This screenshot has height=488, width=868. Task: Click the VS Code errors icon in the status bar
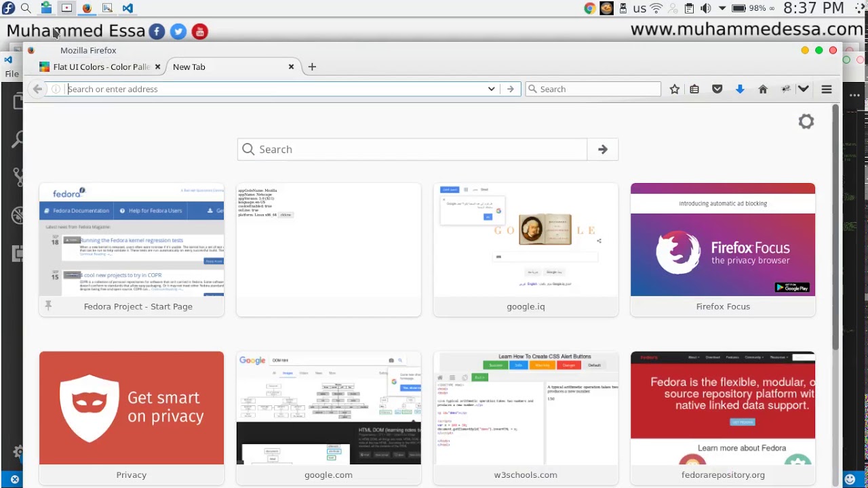[14, 479]
